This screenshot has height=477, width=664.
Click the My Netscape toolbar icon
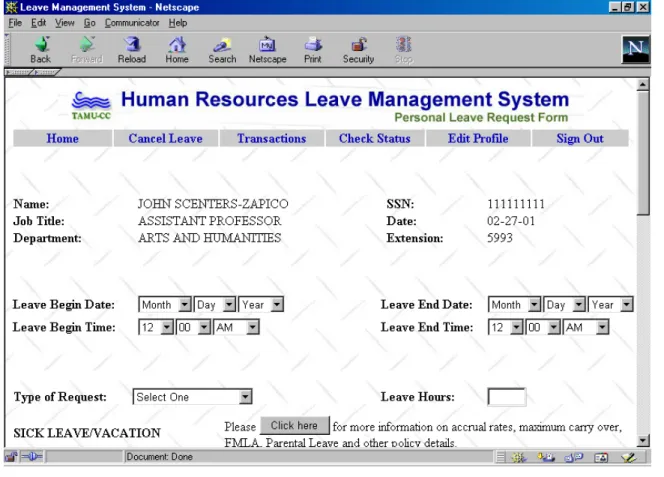267,50
